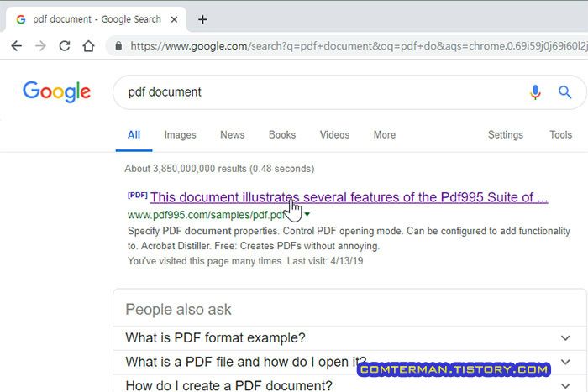The image size is (588, 392).
Task: Click the secure padlock icon in address bar
Action: click(x=118, y=45)
